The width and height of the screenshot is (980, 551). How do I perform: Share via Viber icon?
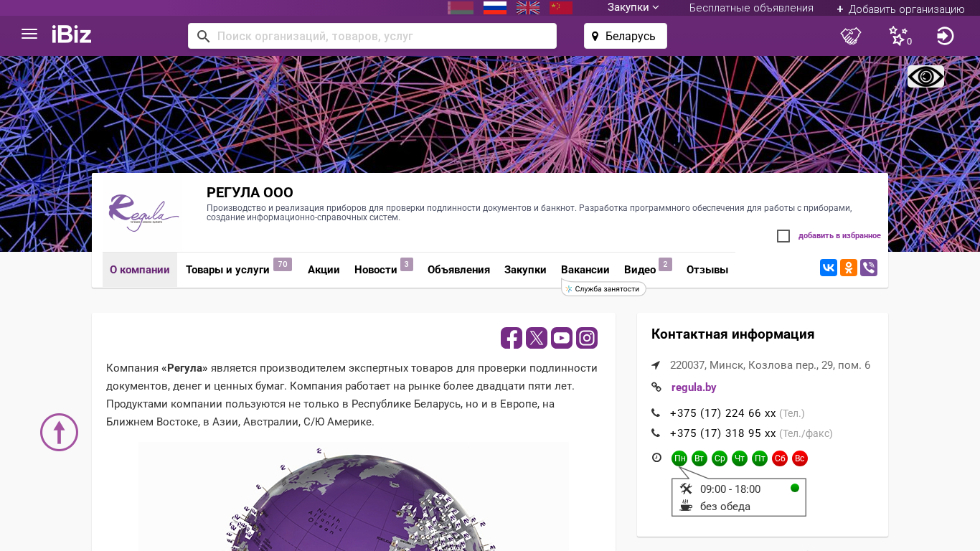869,268
